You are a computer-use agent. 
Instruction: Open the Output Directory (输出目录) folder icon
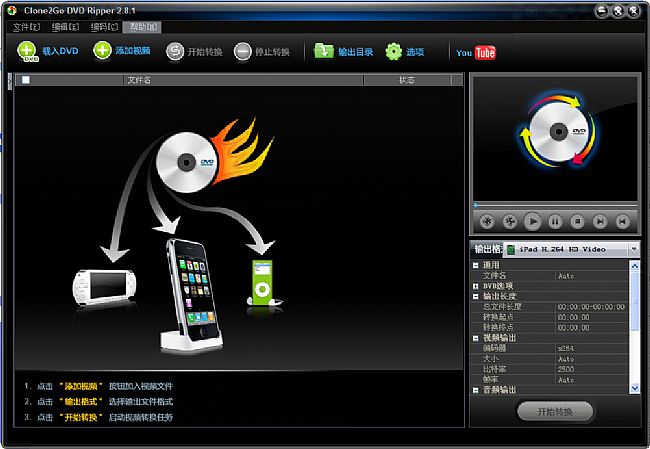[323, 51]
